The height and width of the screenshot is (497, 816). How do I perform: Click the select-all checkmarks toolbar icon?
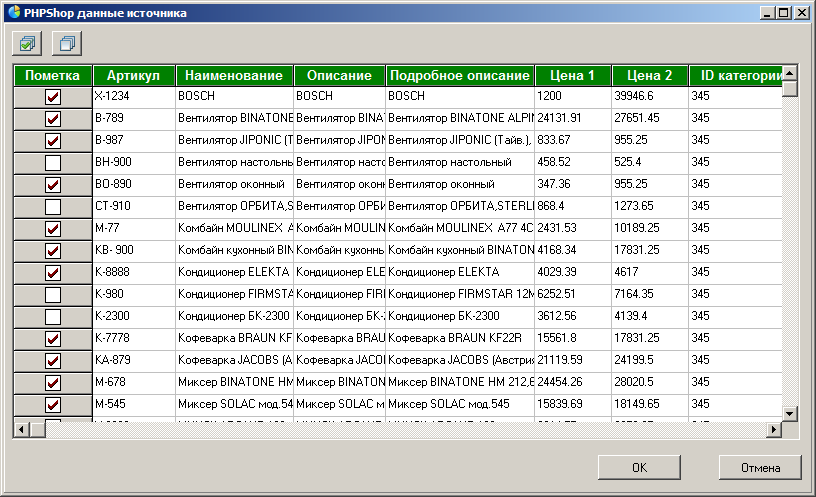point(27,43)
